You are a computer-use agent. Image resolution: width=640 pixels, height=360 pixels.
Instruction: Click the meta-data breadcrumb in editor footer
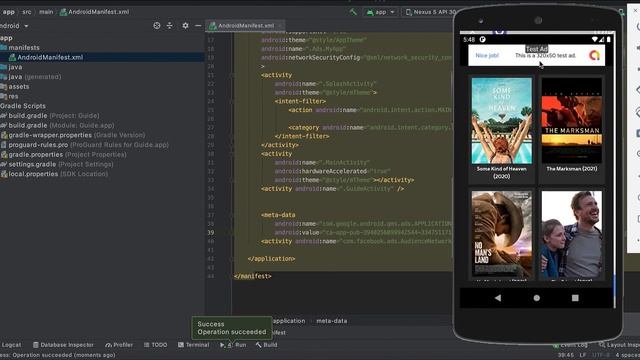(332, 321)
